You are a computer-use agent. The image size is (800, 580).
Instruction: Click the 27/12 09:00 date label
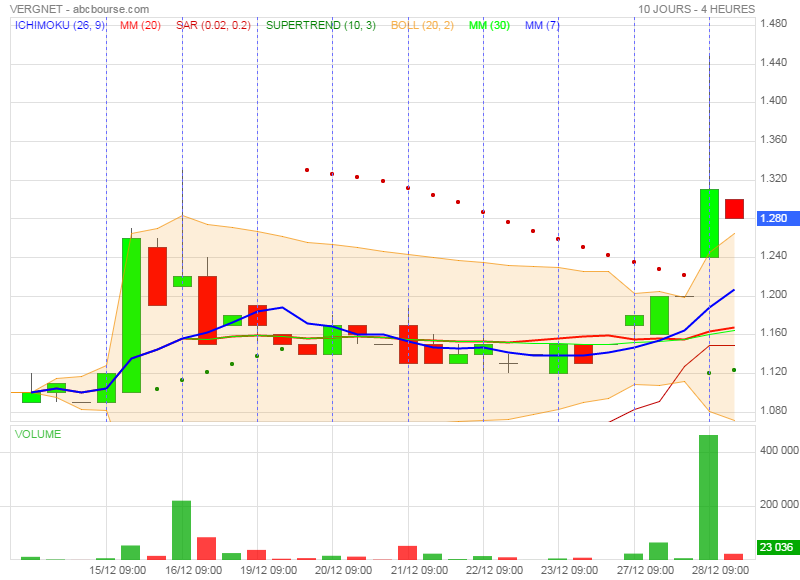pos(645,570)
